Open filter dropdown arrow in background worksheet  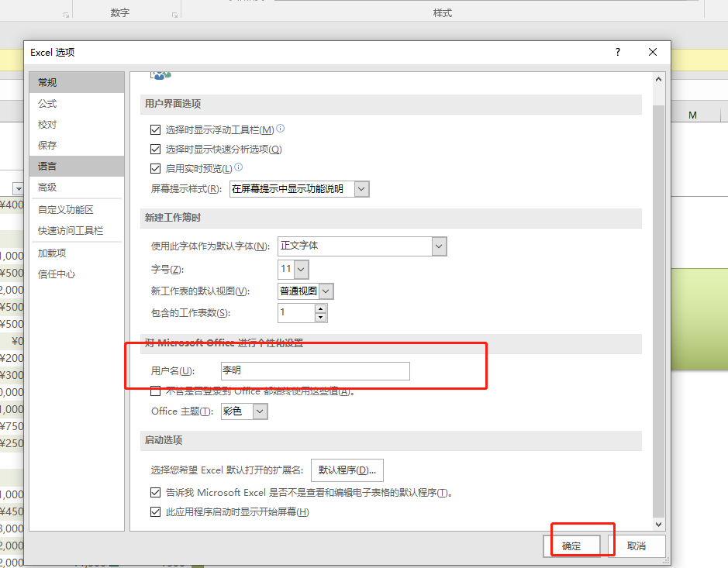18,188
